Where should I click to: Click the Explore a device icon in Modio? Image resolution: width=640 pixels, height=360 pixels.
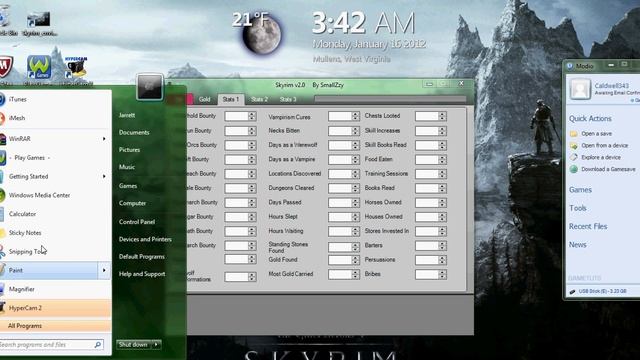tap(573, 157)
